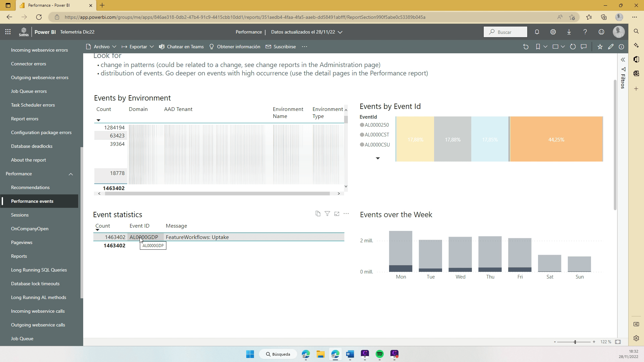Screen dimensions: 644x362
Task: Open the Sessions report page
Action: tap(20, 215)
